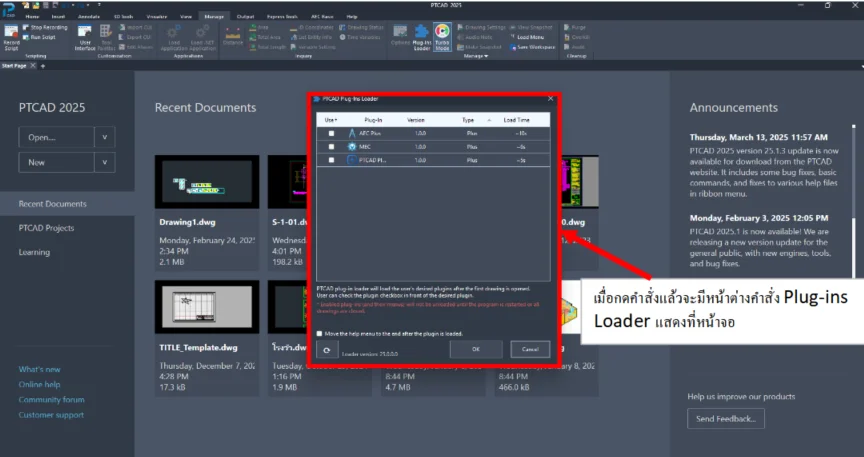Viewport: 864px width, 457px height.
Task: Click the New button
Action: click(57, 163)
